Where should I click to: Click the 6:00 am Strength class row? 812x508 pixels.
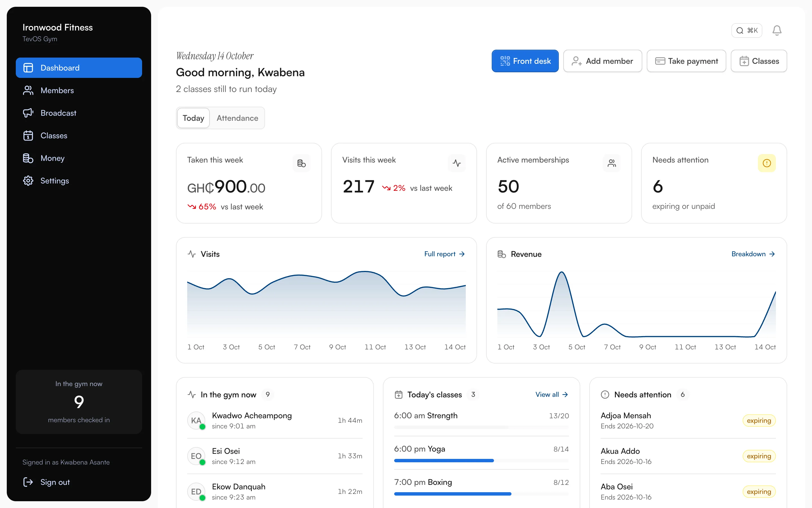coord(481,420)
